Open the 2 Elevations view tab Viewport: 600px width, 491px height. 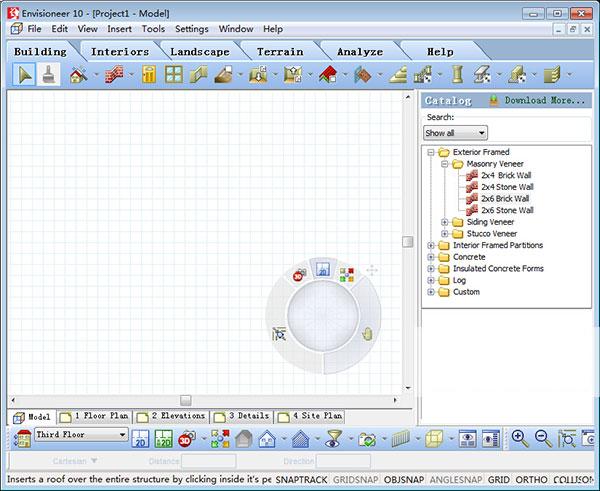pyautogui.click(x=171, y=415)
